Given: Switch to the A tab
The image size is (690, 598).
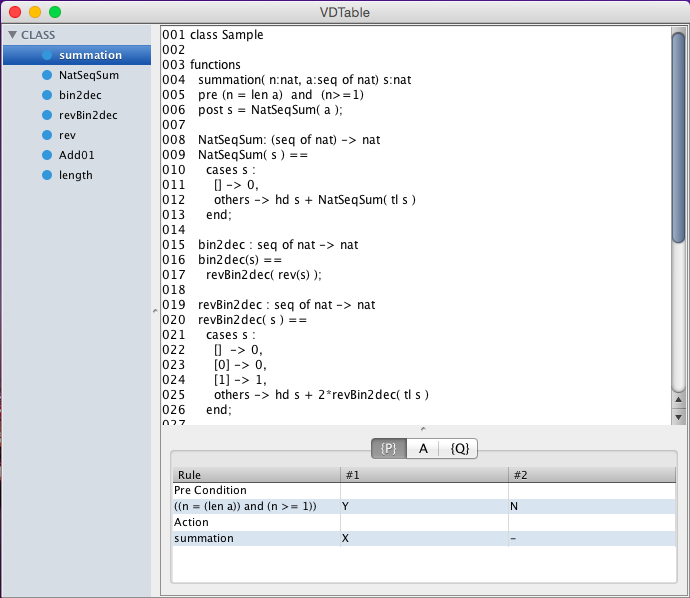Looking at the screenshot, I should [x=423, y=448].
